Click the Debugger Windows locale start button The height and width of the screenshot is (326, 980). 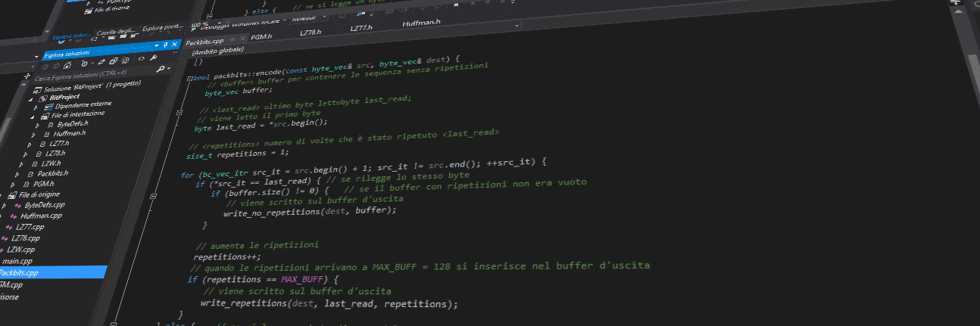point(240,24)
